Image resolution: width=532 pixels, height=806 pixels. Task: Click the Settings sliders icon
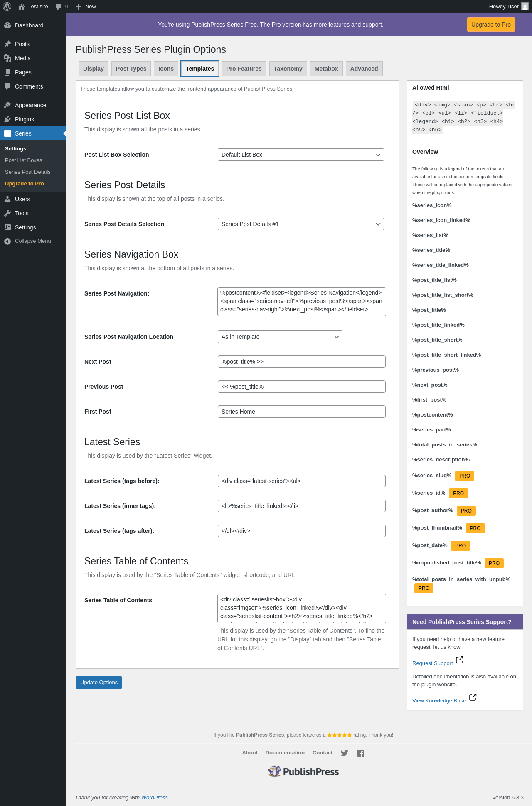[7, 227]
